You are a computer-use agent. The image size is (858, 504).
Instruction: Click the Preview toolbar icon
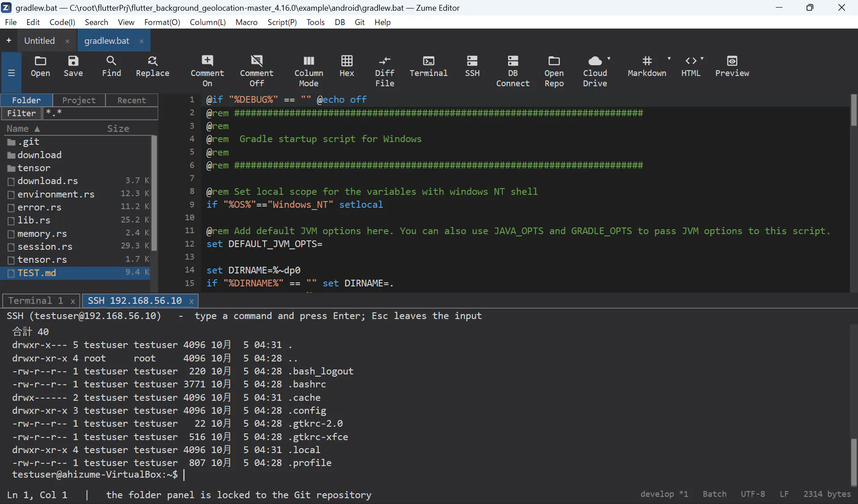pyautogui.click(x=732, y=67)
